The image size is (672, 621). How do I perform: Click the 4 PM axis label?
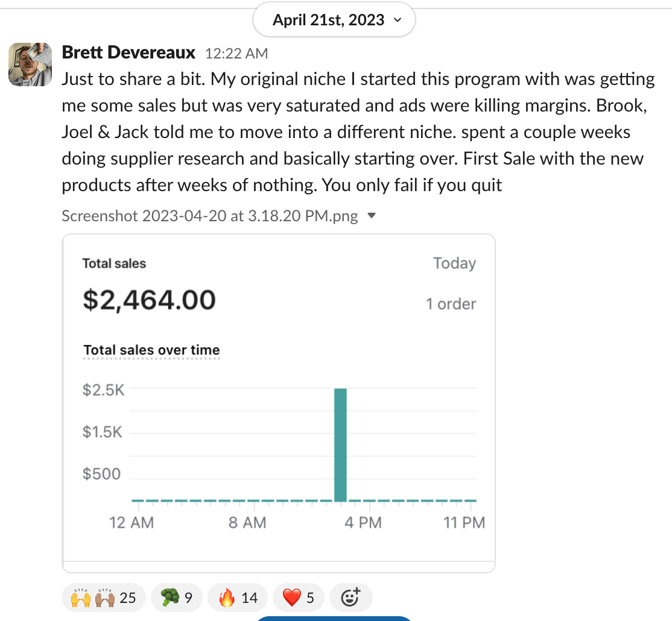pyautogui.click(x=363, y=522)
